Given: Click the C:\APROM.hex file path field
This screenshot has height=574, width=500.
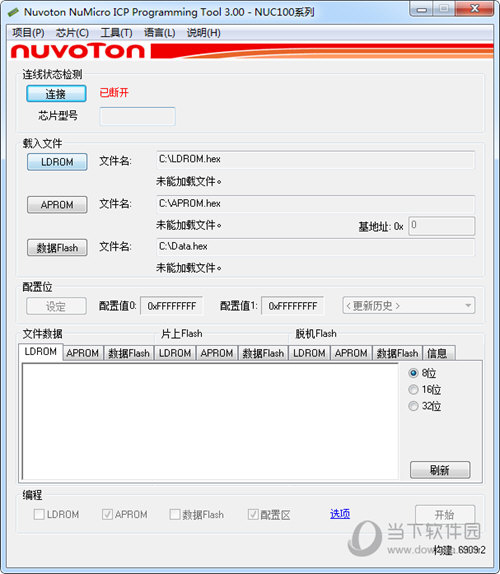Looking at the screenshot, I should click(316, 204).
